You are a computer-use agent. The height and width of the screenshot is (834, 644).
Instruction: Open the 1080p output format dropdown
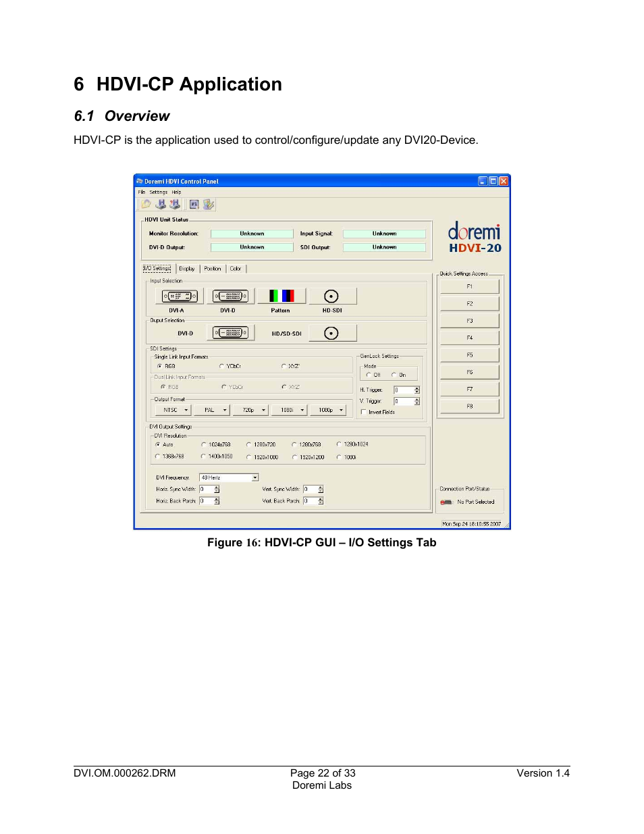click(x=329, y=410)
